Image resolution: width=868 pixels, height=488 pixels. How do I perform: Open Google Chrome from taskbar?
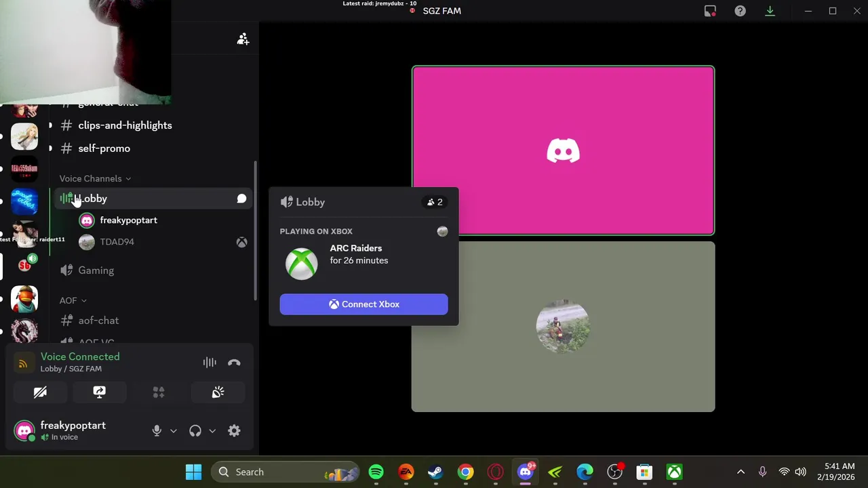[x=465, y=472]
